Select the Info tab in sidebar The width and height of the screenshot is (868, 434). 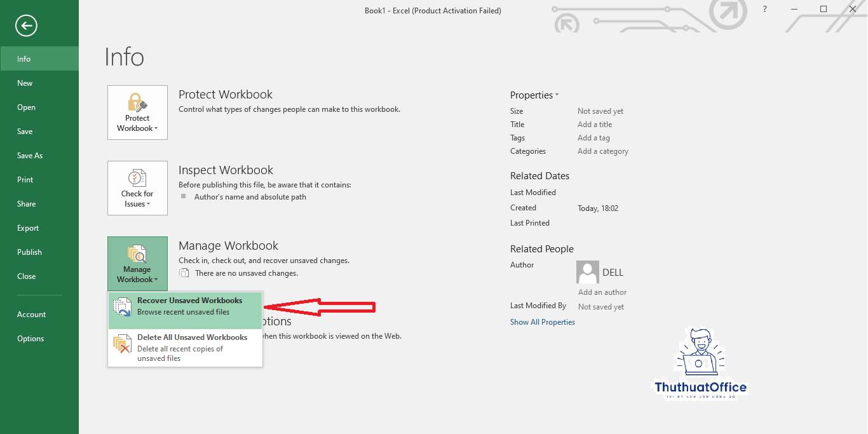(x=39, y=58)
